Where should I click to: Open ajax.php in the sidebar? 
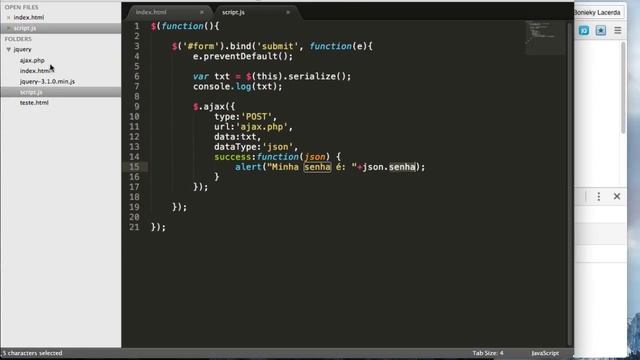(x=32, y=60)
